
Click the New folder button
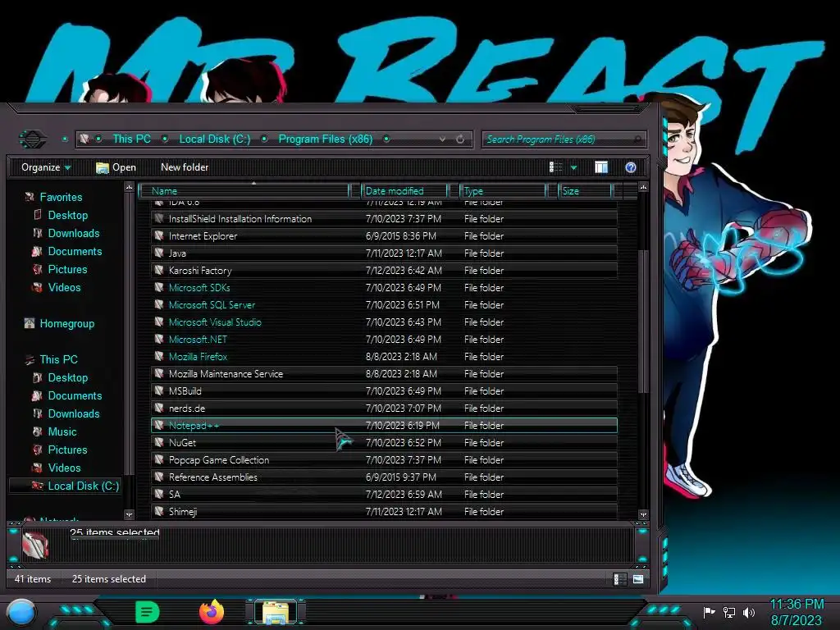click(x=185, y=167)
